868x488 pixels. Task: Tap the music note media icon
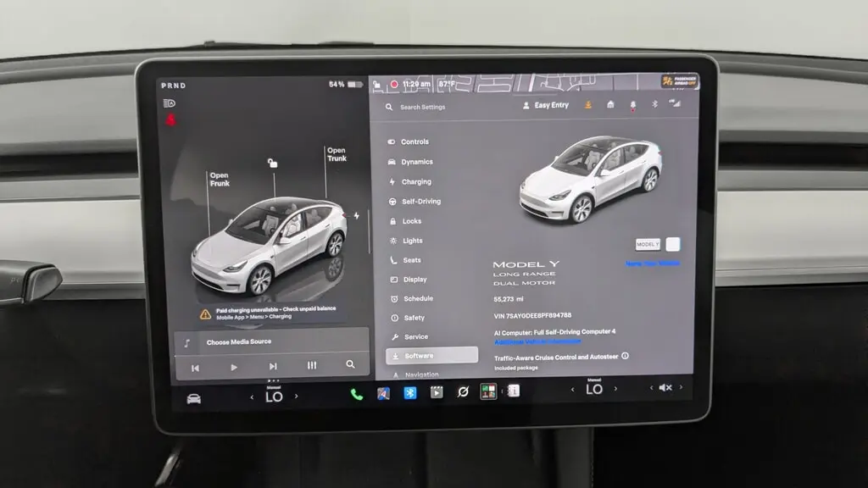click(187, 344)
